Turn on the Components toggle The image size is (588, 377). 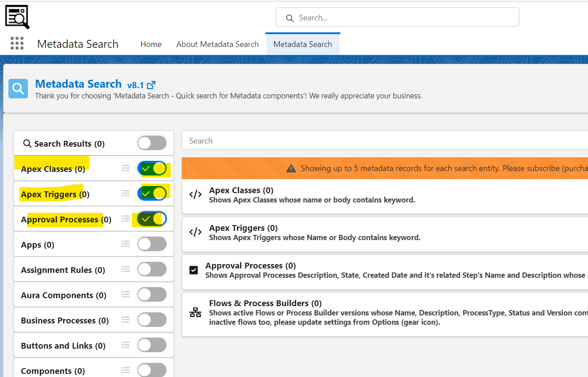click(152, 370)
